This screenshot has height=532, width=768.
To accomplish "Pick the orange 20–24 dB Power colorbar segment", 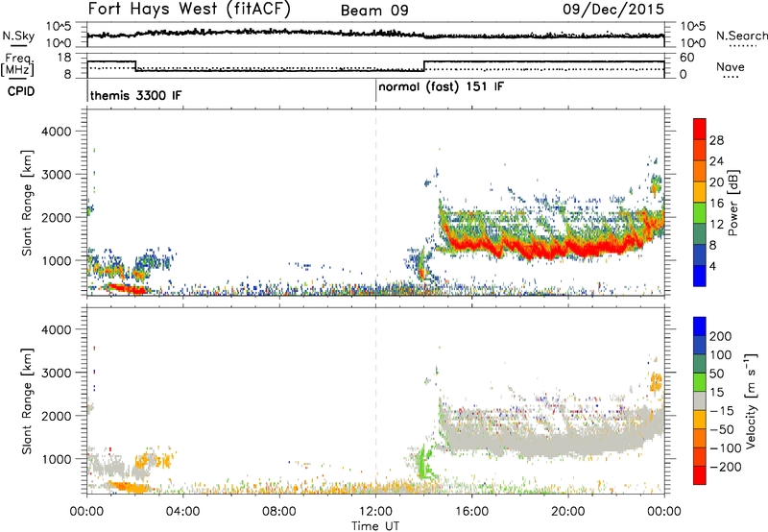I will (700, 171).
